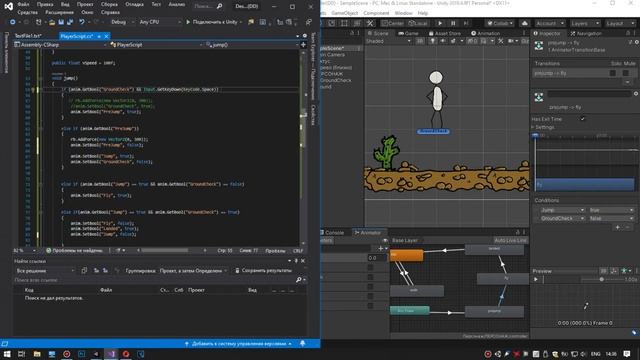The image size is (640, 360).
Task: Click the Windows Start button
Action: (x=7, y=353)
